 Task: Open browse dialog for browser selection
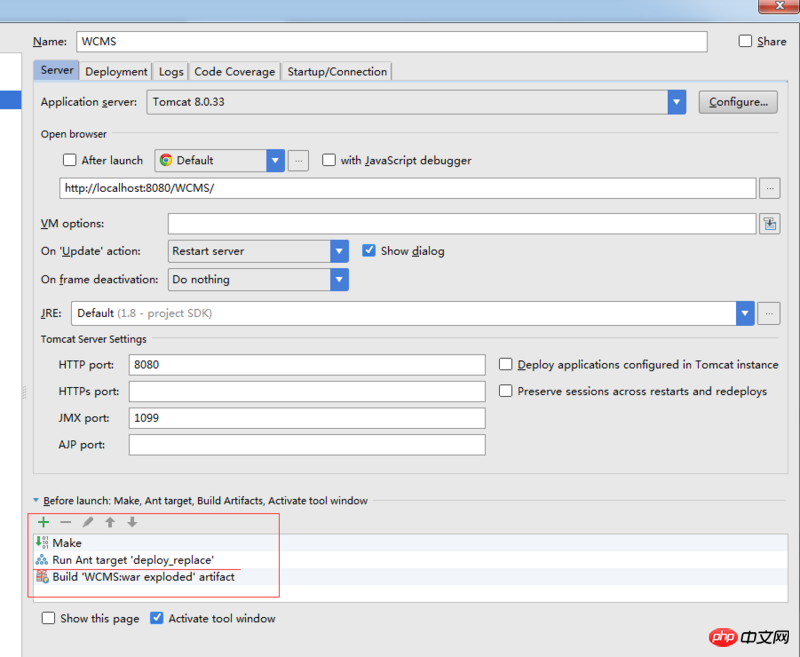coord(298,161)
